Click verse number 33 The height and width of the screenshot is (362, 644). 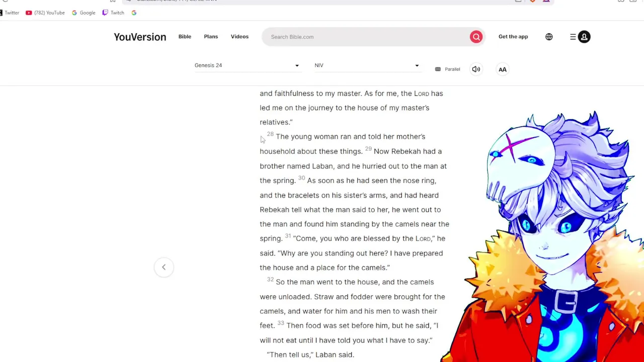[281, 323]
